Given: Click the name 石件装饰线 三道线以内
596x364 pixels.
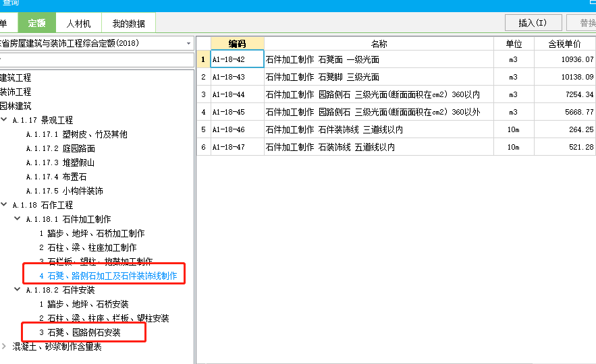Looking at the screenshot, I should click(334, 130).
